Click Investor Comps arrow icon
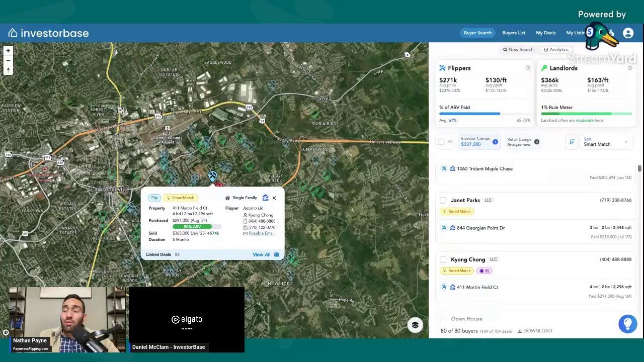 495,142
